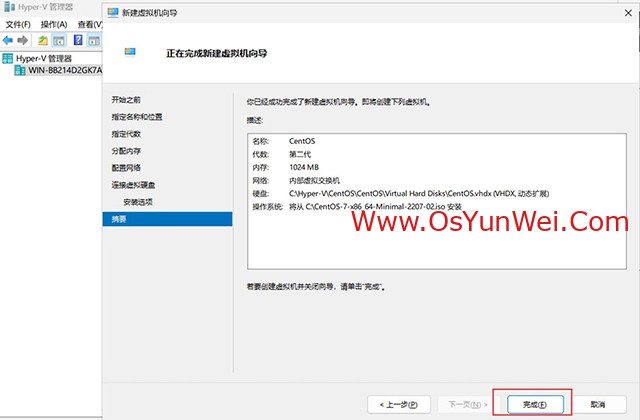640x420 pixels.
Task: Go to 分配内存 wizard step
Action: pyautogui.click(x=126, y=151)
